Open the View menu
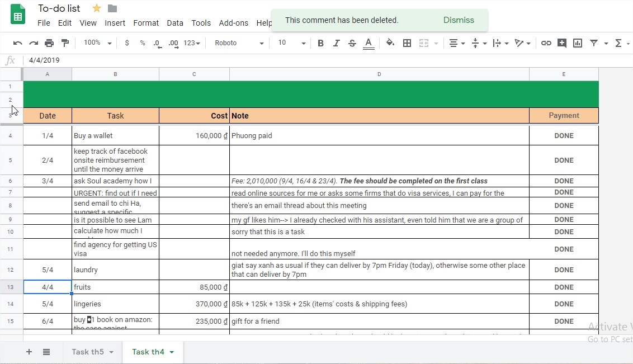Image resolution: width=633 pixels, height=364 pixels. (x=88, y=23)
